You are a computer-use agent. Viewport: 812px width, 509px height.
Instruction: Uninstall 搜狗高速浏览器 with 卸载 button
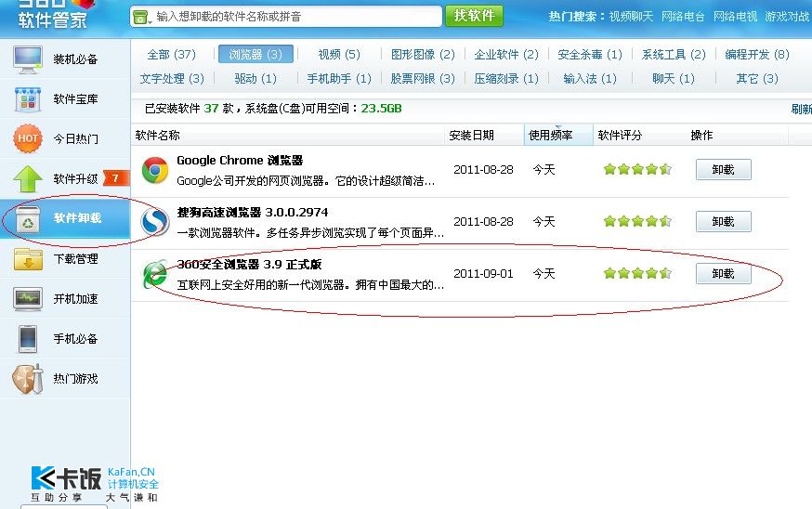724,222
